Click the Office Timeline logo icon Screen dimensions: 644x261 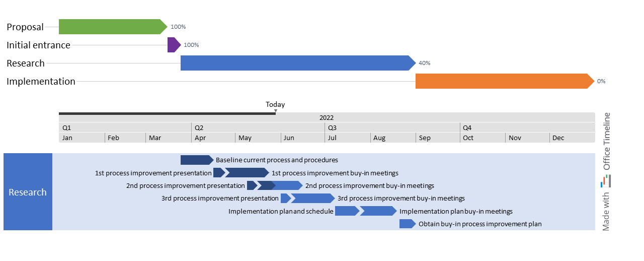pos(606,181)
